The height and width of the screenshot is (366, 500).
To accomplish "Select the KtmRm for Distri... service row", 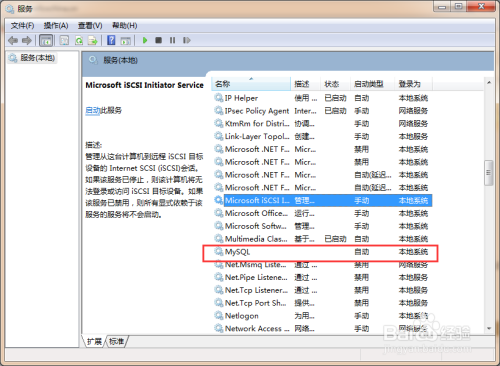I will pyautogui.click(x=323, y=123).
